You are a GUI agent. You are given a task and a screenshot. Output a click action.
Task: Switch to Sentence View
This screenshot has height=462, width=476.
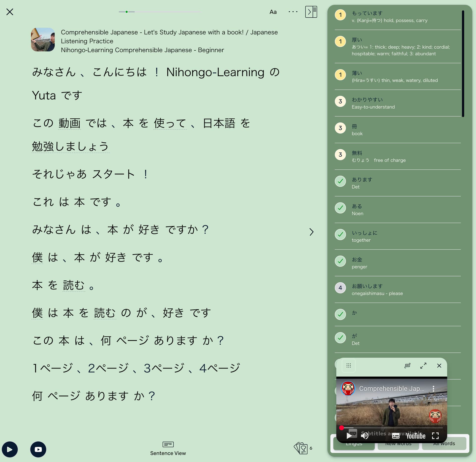tap(168, 449)
